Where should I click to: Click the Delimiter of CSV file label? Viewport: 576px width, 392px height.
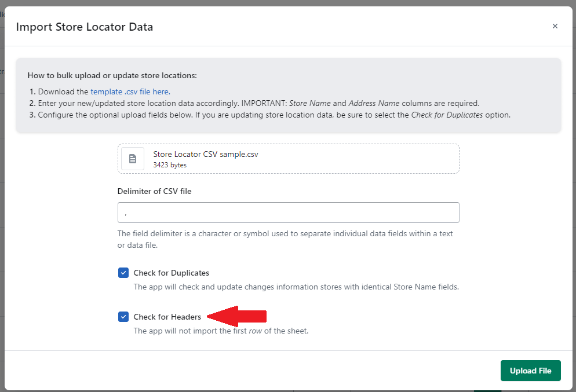click(x=154, y=191)
